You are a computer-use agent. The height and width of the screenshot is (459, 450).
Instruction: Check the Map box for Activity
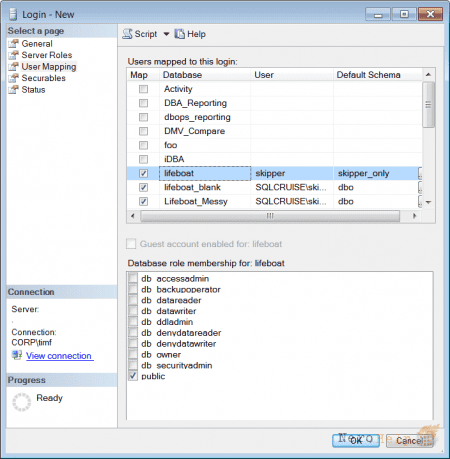click(143, 89)
